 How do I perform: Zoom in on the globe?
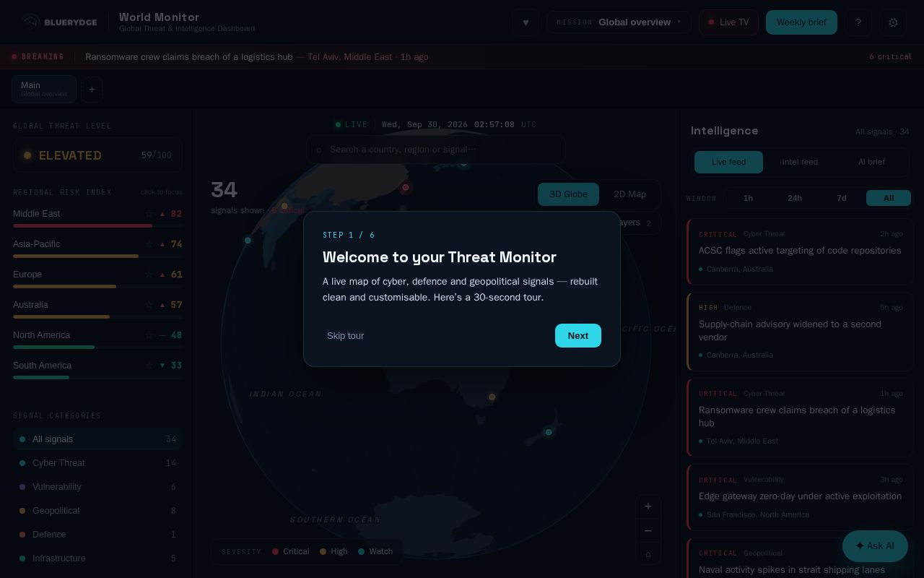pyautogui.click(x=648, y=506)
